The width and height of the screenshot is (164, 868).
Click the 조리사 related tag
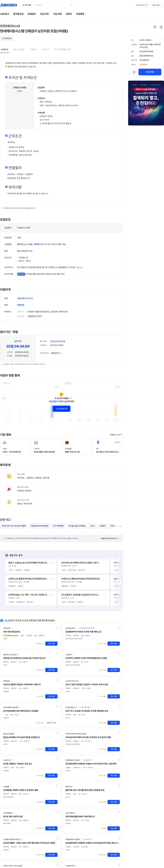[93, 526]
